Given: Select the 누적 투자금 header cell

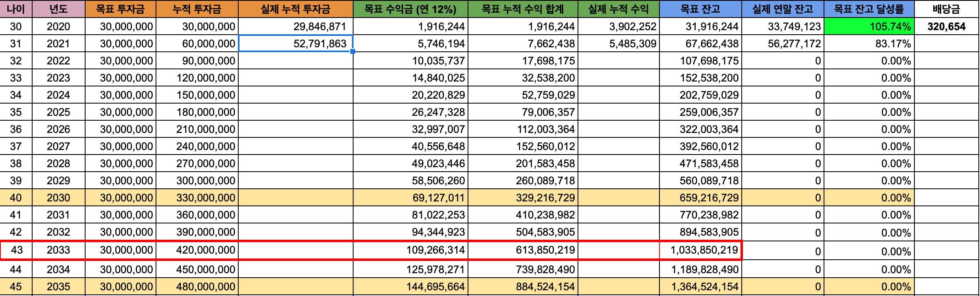Looking at the screenshot, I should [x=197, y=9].
